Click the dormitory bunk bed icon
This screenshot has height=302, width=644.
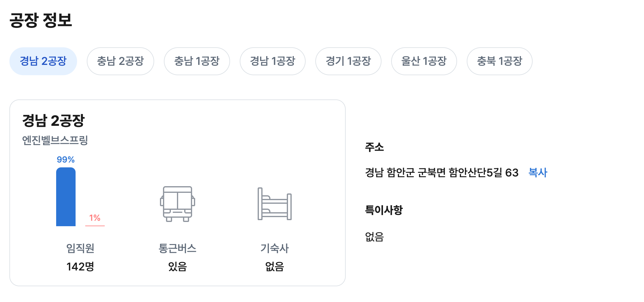coord(275,204)
